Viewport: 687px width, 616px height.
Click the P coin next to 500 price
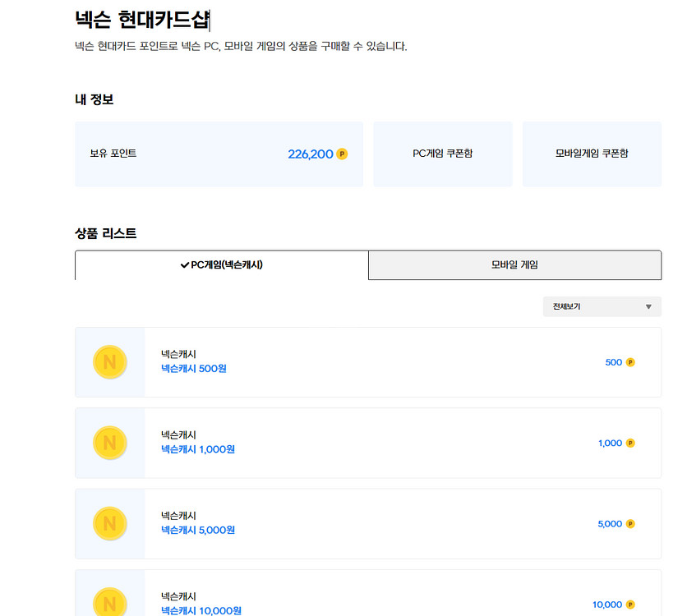pos(630,362)
